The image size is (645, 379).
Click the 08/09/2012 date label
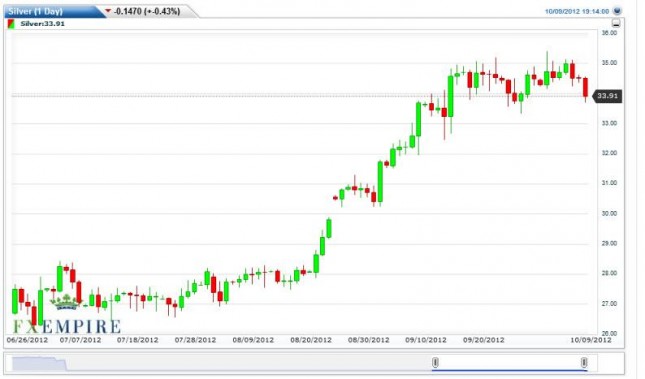pos(253,340)
